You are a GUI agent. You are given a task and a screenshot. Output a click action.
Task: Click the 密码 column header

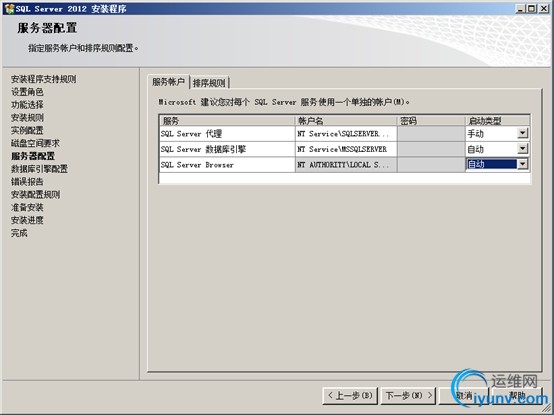pos(431,121)
